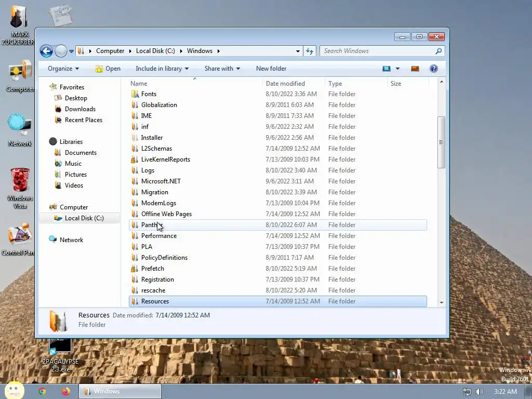Select the PolicyDefinitions folder
This screenshot has width=532, height=399.
[x=164, y=258]
